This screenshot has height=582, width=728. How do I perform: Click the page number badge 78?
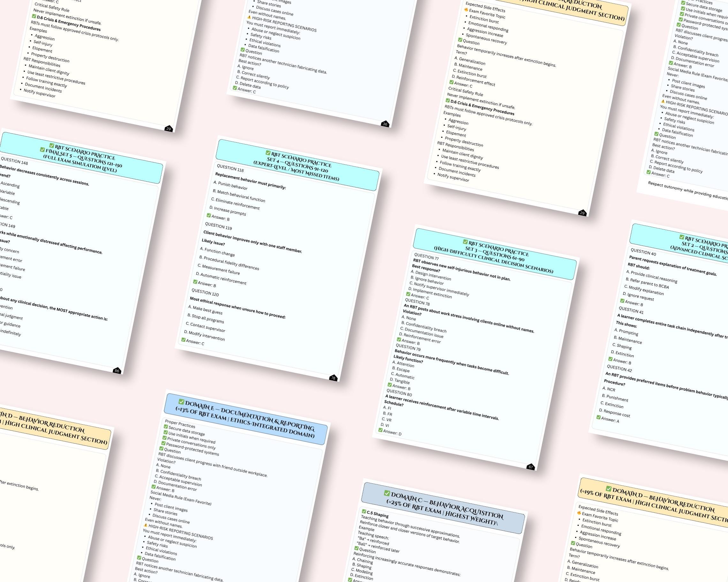tap(333, 377)
